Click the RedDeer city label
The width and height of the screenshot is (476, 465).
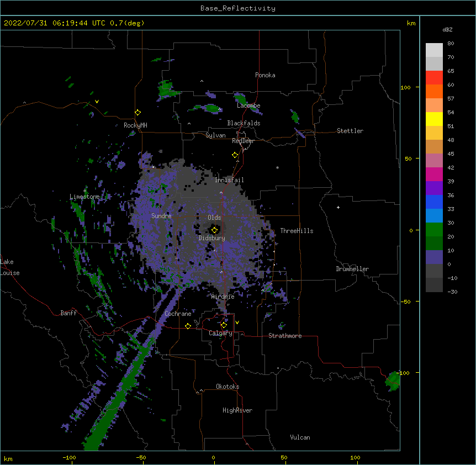tap(243, 141)
